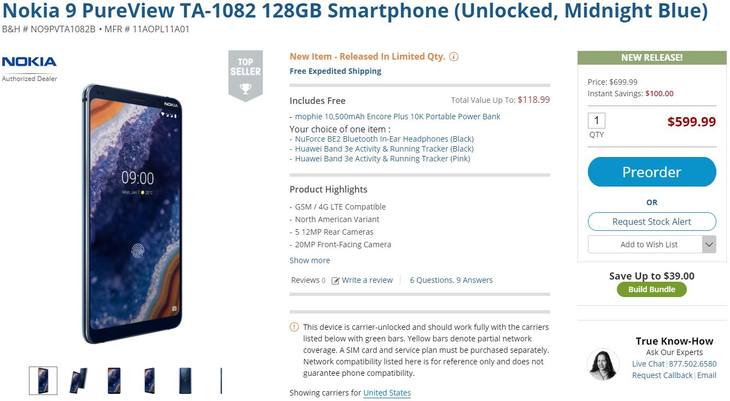The width and height of the screenshot is (730, 401).
Task: Start a Live Chat with experts
Action: (648, 364)
